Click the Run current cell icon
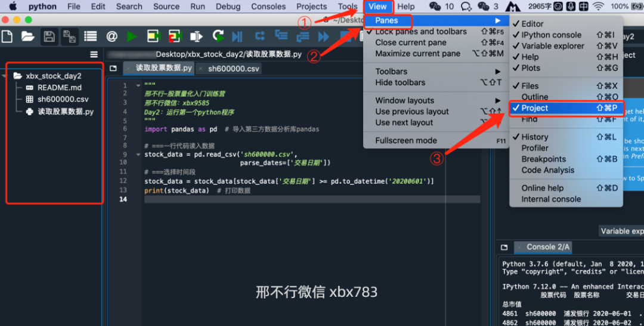The height and width of the screenshot is (326, 644). point(154,36)
